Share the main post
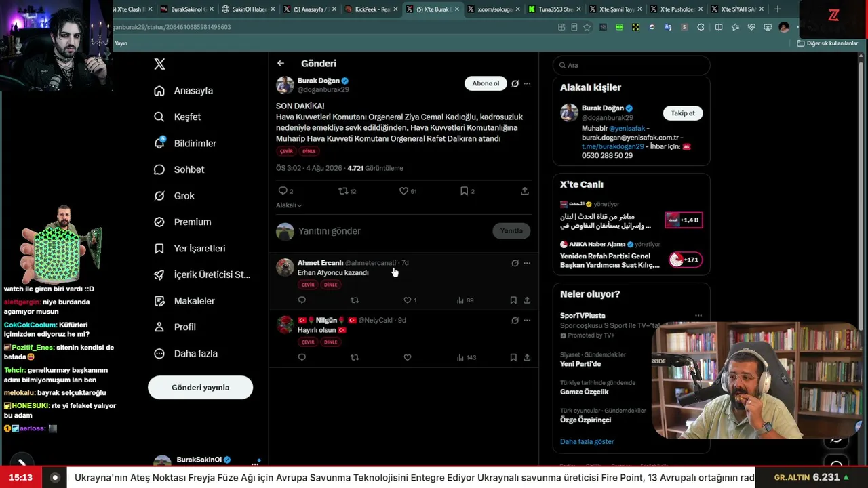The image size is (868, 488). pyautogui.click(x=524, y=191)
